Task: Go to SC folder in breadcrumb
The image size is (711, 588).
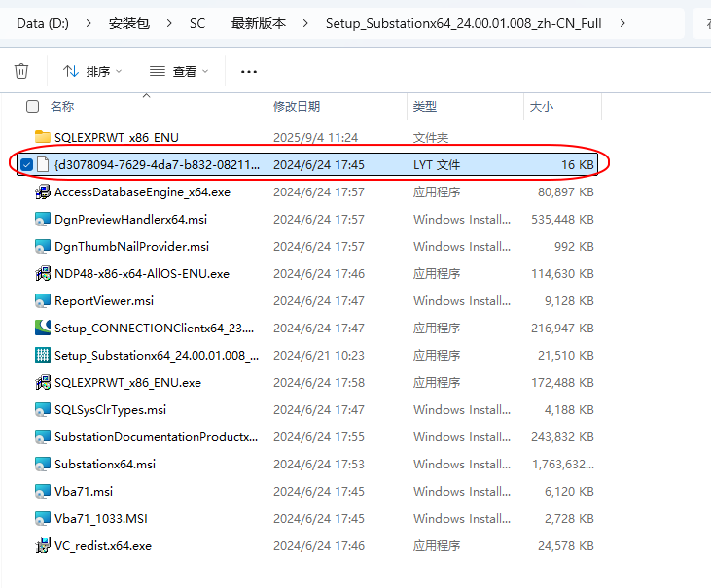Action: click(197, 23)
